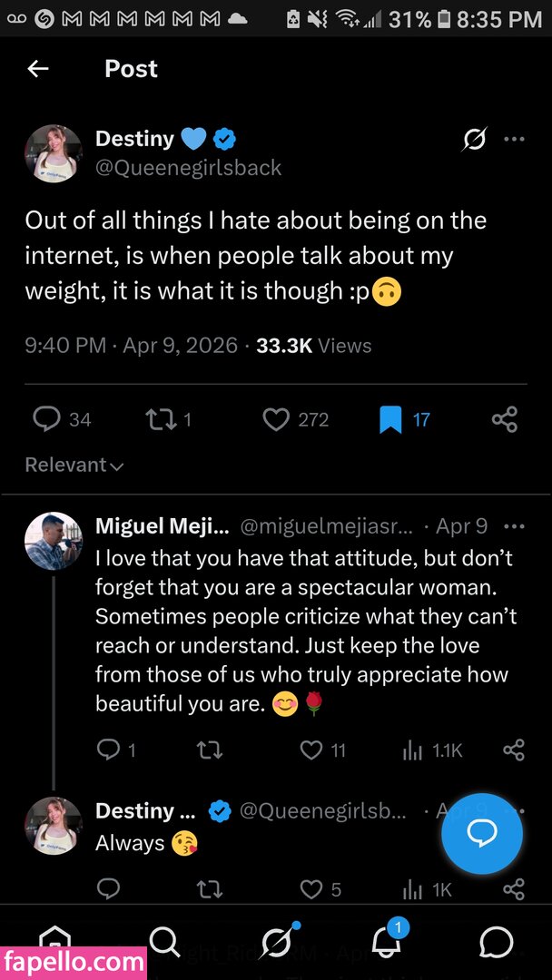Open Messages tab in bottom navigation
The width and height of the screenshot is (552, 980).
(x=497, y=942)
